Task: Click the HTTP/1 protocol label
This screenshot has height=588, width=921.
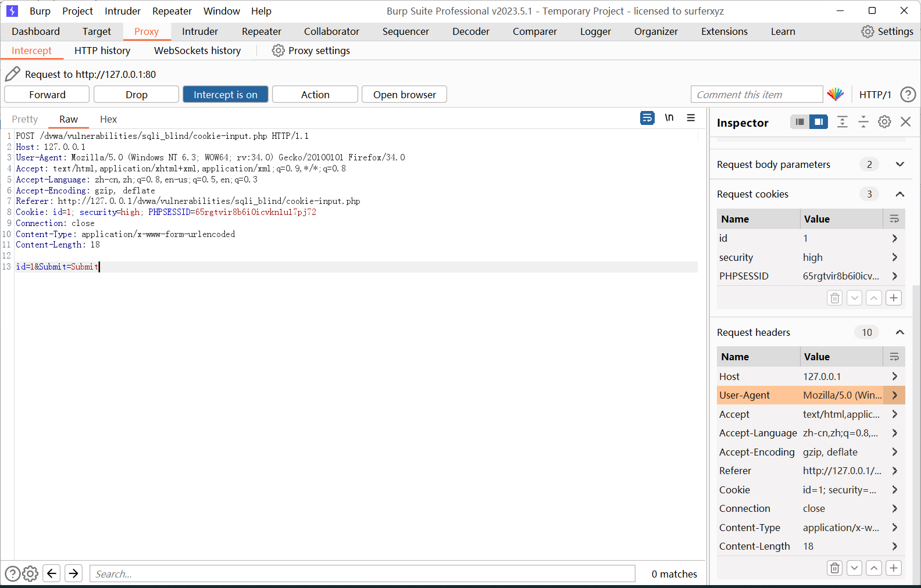Action: [x=875, y=95]
